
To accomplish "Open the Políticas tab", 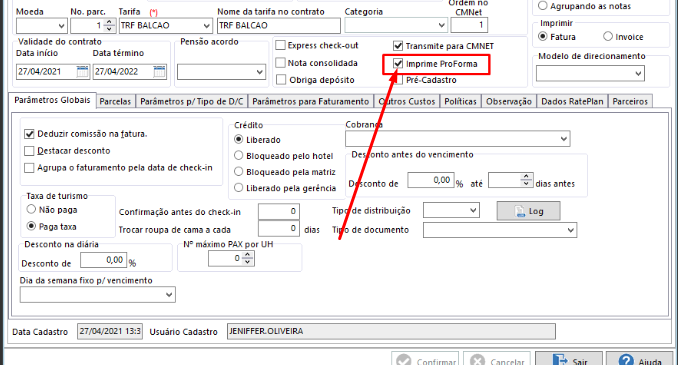I will (460, 102).
